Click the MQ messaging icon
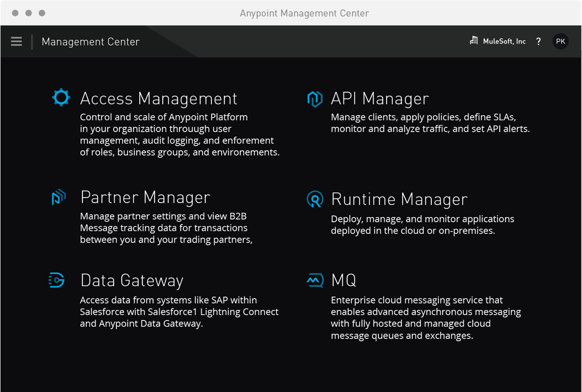Viewport: 582px width, 392px height. point(315,280)
